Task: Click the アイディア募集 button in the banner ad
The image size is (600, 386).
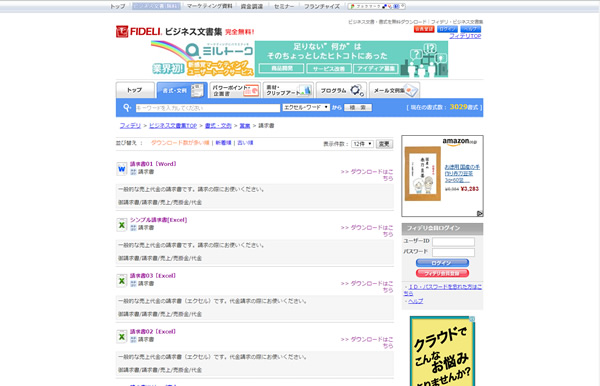Action: [x=376, y=68]
